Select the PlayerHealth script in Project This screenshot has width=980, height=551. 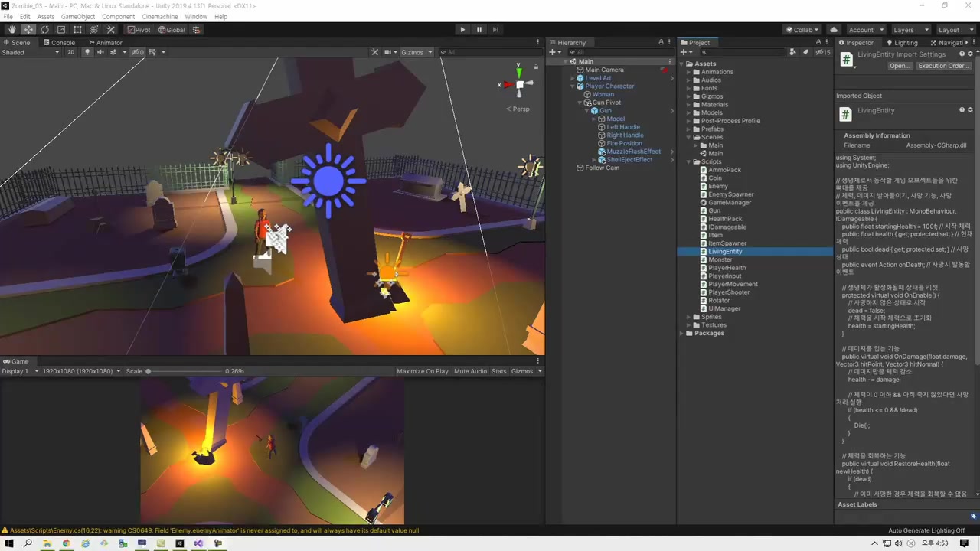coord(727,268)
